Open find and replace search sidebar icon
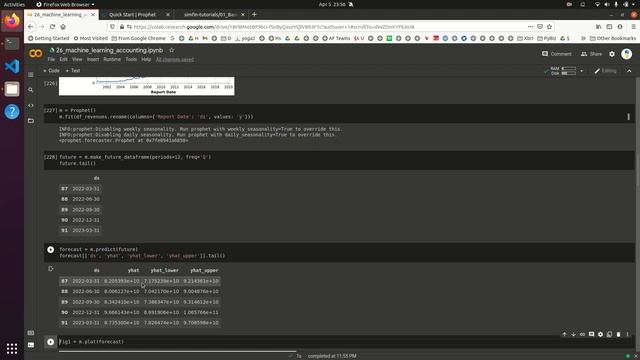This screenshot has width=640, height=360. click(x=31, y=90)
